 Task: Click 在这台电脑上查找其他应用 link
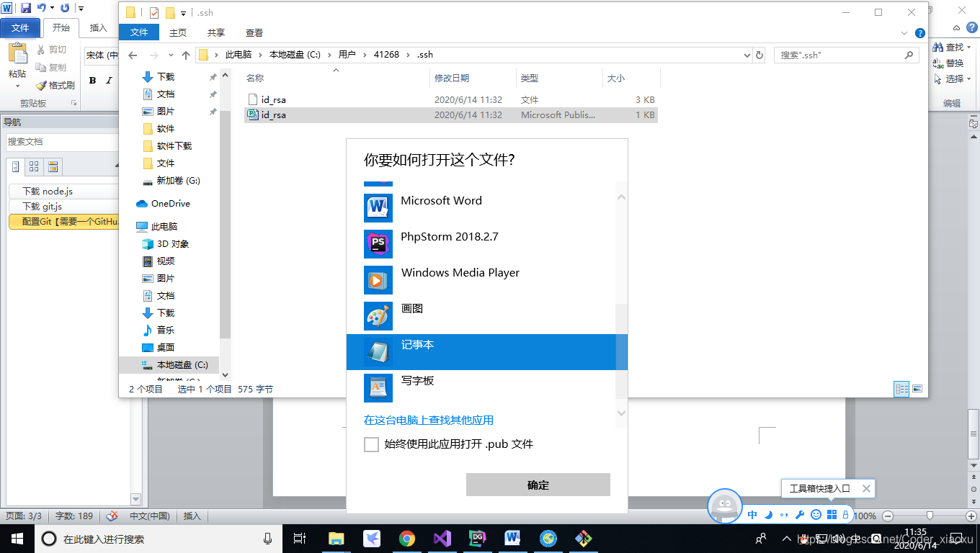[x=429, y=420]
